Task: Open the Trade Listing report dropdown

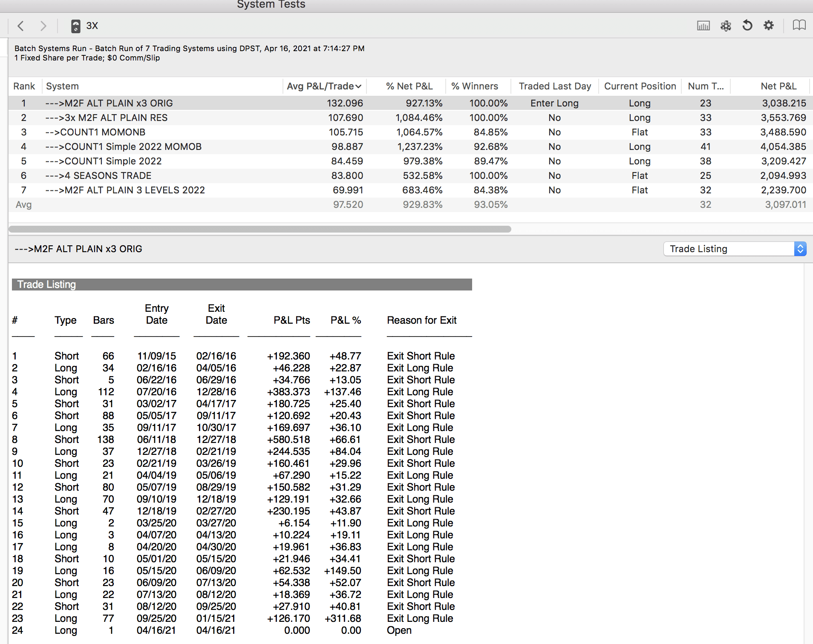Action: click(x=735, y=249)
